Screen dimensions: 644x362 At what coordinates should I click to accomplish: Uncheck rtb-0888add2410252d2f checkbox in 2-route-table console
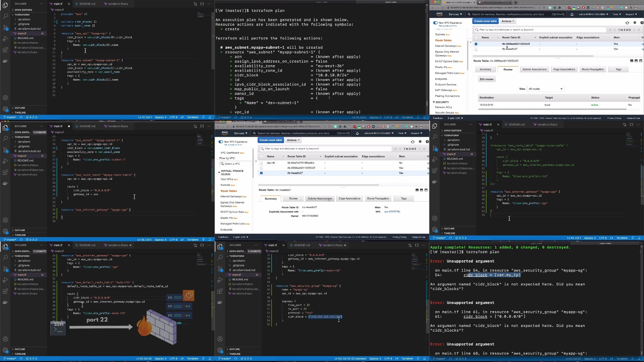pos(476,44)
